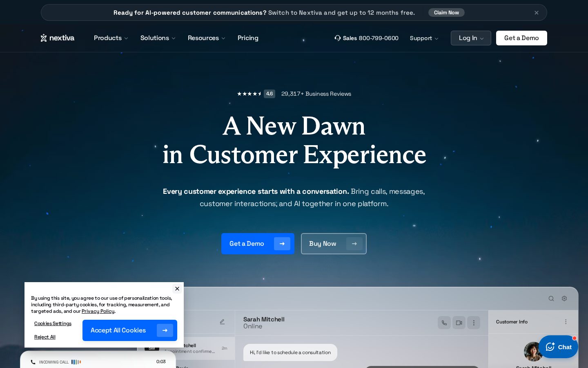Click the main headline text
Image resolution: width=588 pixels, height=368 pixels.
(x=294, y=140)
